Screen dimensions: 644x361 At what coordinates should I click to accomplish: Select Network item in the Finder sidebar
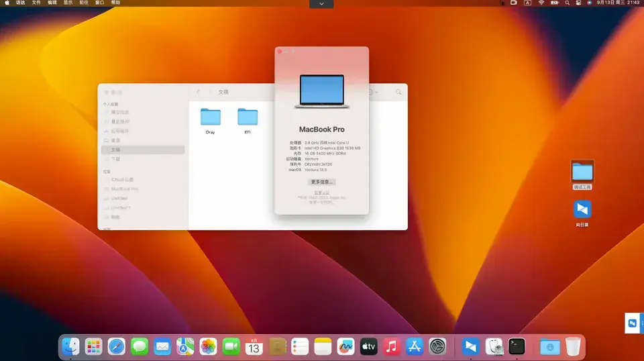(x=143, y=217)
